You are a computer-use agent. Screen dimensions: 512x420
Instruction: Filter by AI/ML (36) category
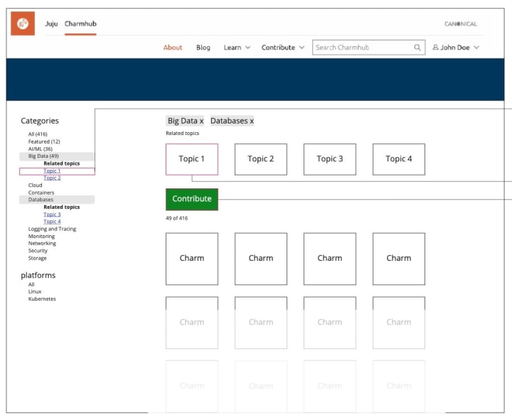[40, 149]
